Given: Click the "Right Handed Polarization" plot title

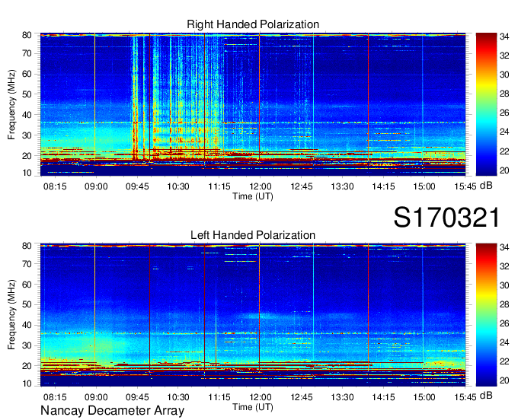Looking at the screenshot, I should tap(253, 24).
